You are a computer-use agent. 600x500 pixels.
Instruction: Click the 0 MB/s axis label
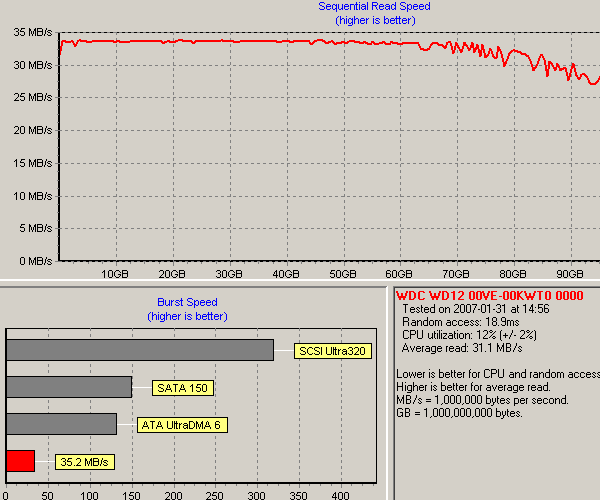coord(36,261)
